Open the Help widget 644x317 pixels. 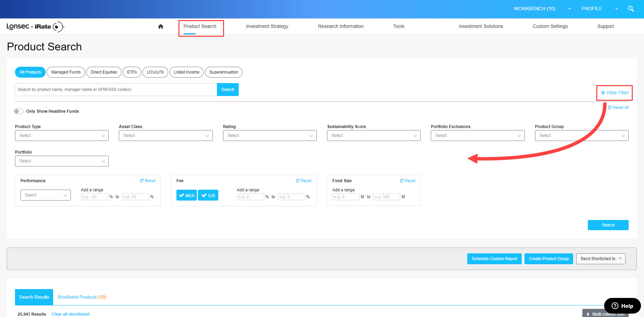pyautogui.click(x=622, y=306)
